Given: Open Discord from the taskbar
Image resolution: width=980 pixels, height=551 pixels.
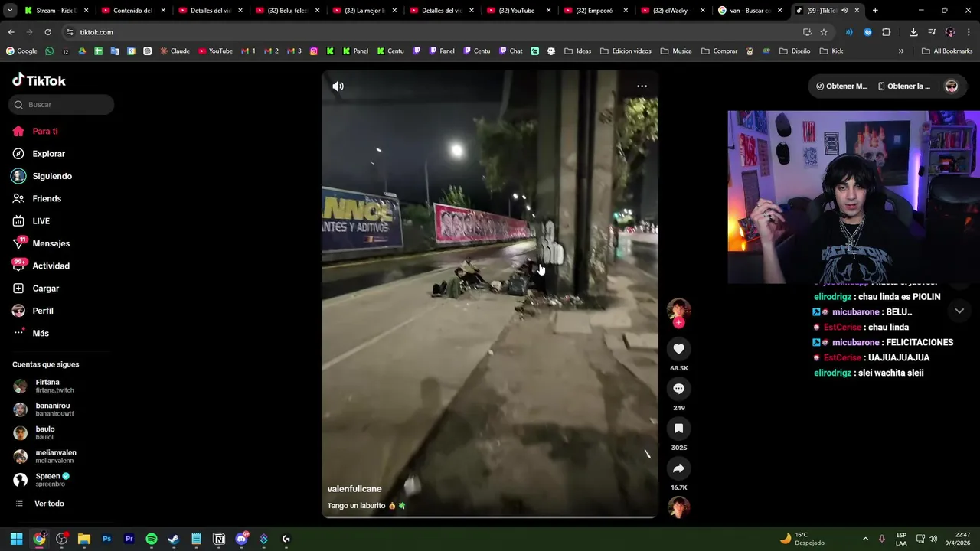Looking at the screenshot, I should point(242,539).
